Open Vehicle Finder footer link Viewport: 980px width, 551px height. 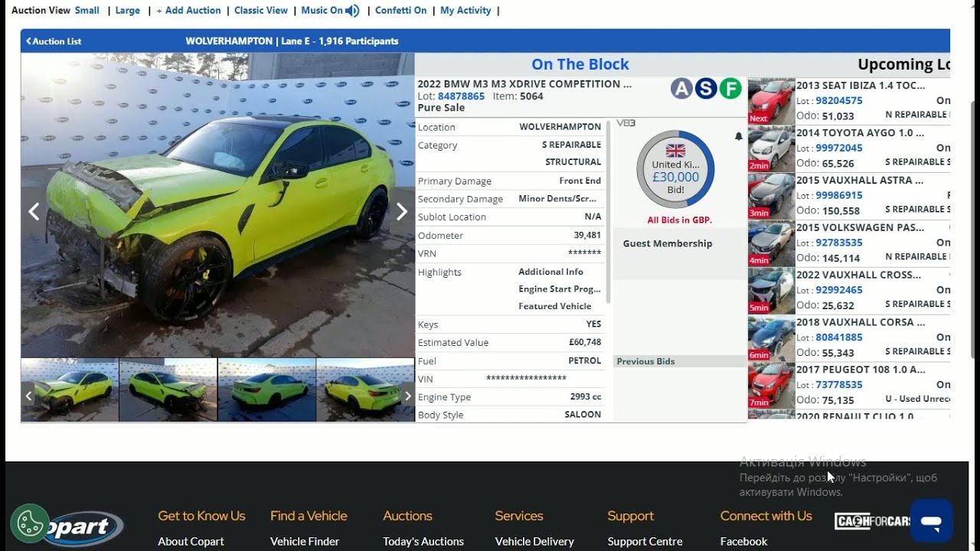coord(305,541)
